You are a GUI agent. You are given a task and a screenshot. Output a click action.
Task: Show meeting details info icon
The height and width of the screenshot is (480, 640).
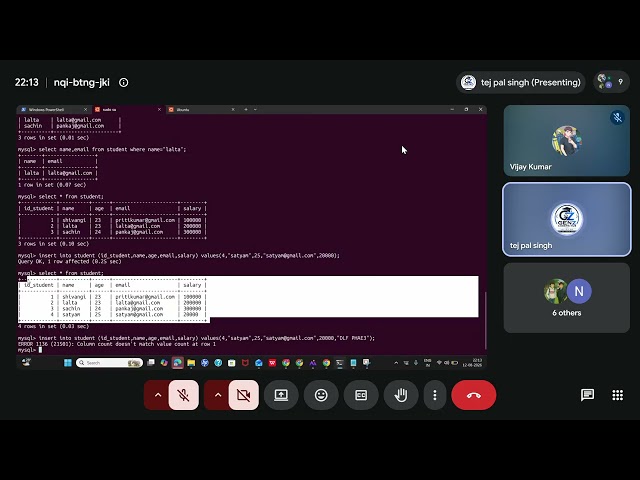[123, 82]
